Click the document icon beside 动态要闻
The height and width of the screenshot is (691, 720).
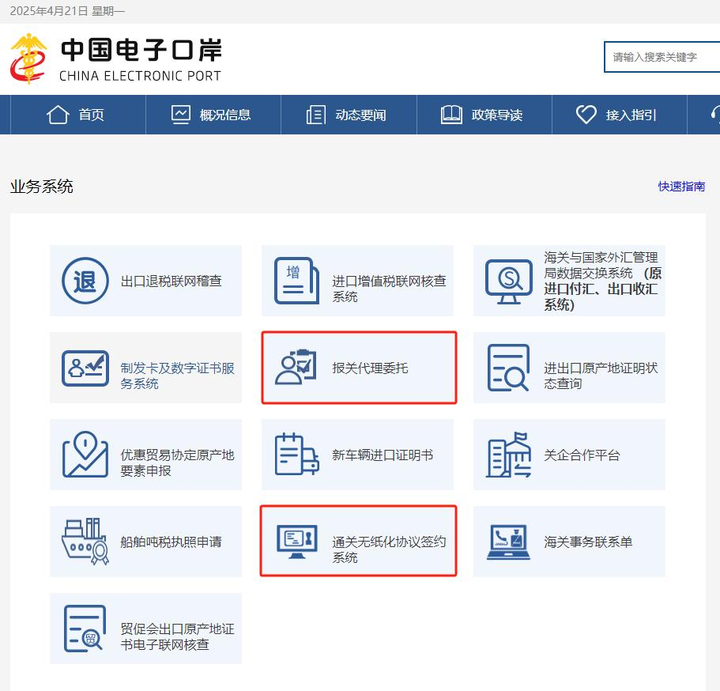click(x=316, y=114)
